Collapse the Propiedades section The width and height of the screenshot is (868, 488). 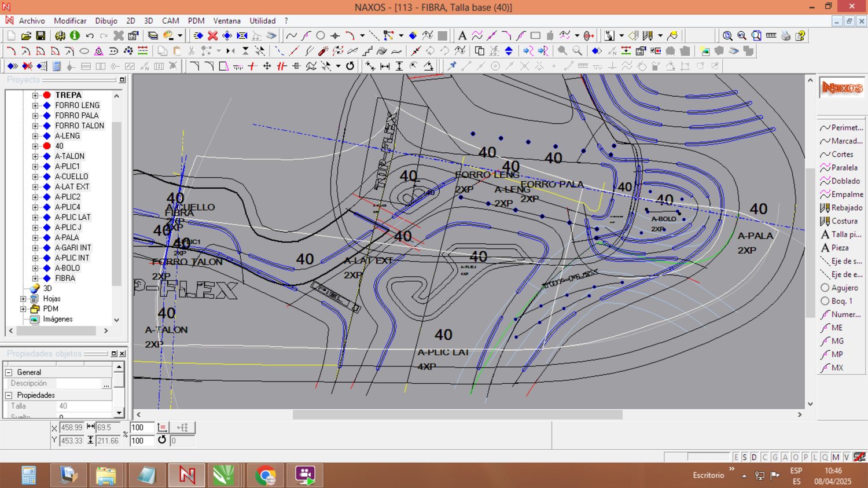click(9, 395)
